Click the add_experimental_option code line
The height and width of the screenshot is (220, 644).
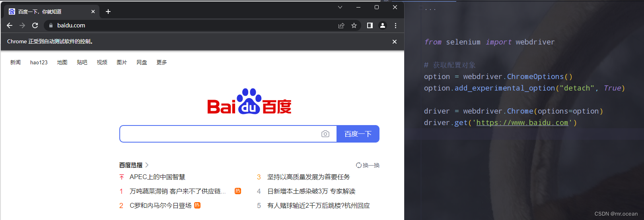tap(524, 88)
